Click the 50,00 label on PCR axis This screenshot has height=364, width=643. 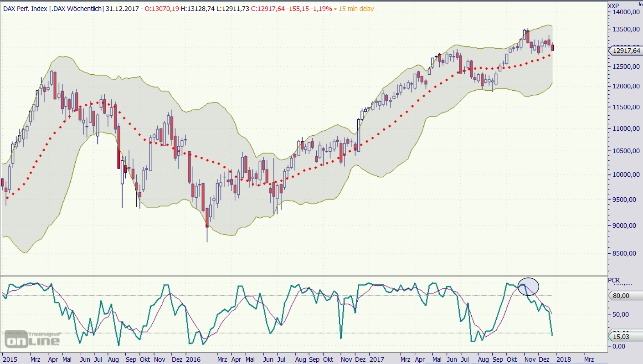[621, 314]
